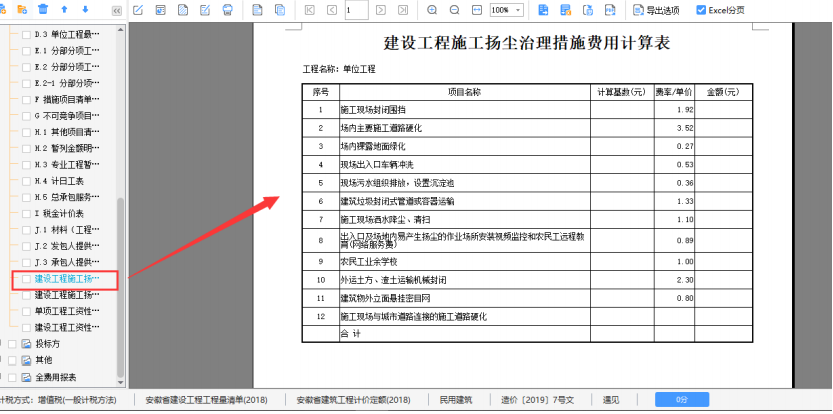This screenshot has height=414, width=833.
Task: Select the E.2-1 分部分项 report
Action: pos(67,83)
